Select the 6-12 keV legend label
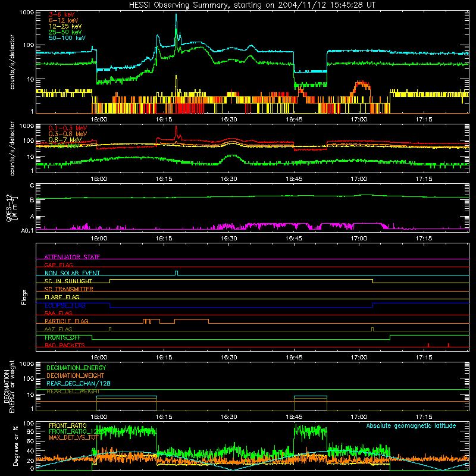 (64, 20)
